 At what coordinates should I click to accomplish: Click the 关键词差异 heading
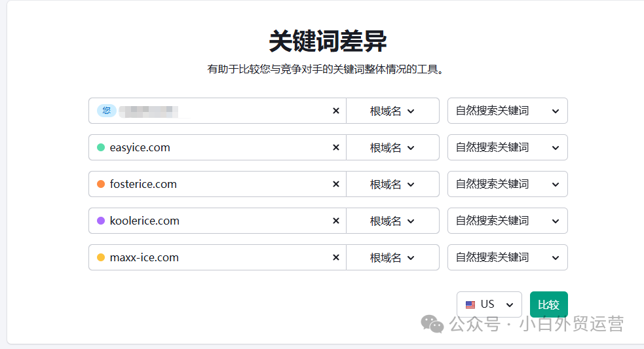click(x=328, y=41)
